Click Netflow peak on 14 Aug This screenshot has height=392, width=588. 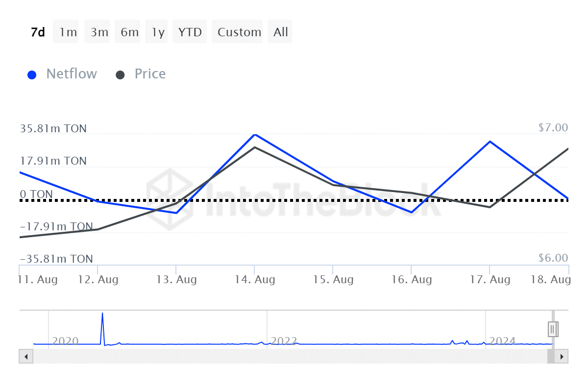pos(255,134)
